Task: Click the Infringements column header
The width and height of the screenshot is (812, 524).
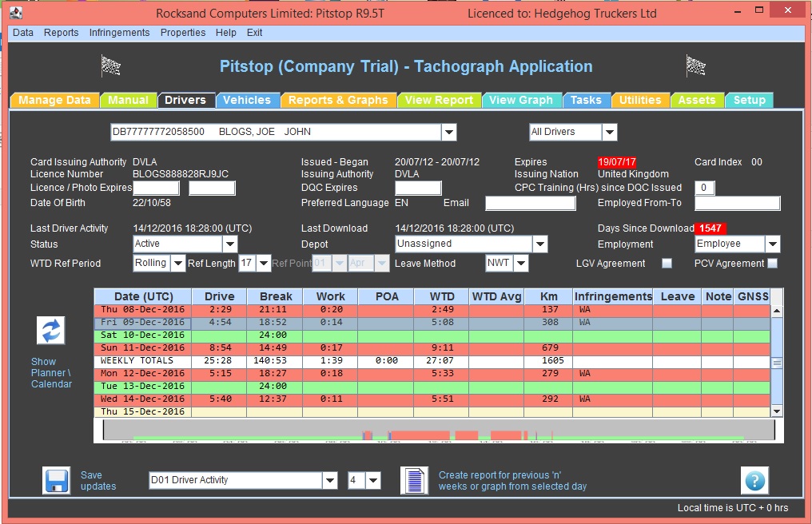Action: click(613, 296)
